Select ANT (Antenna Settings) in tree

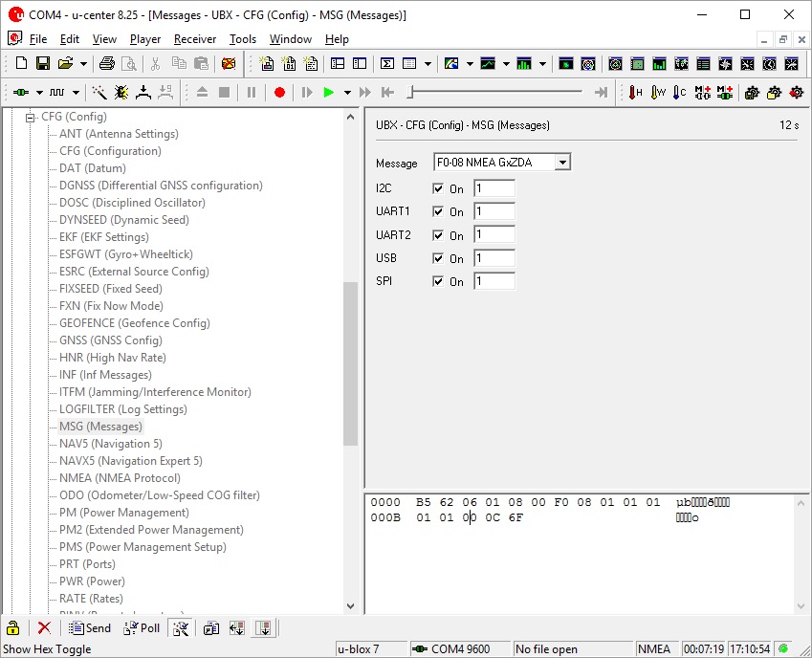coord(119,134)
